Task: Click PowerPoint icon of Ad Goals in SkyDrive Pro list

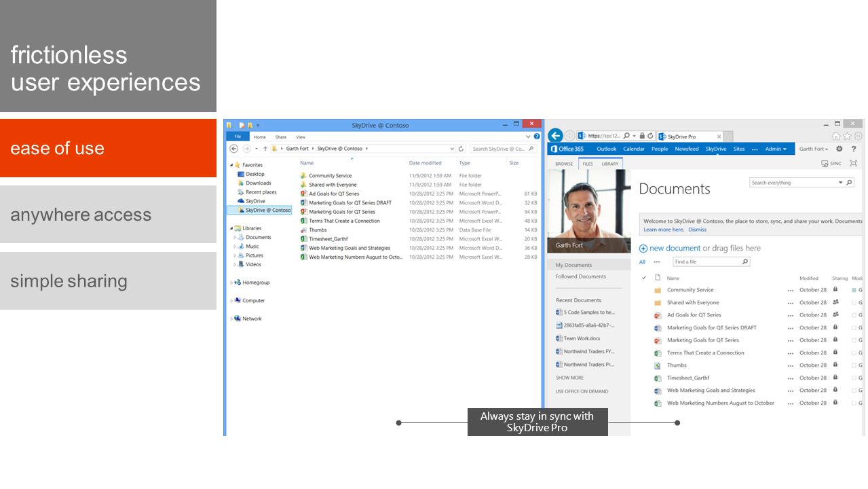Action: [x=658, y=315]
